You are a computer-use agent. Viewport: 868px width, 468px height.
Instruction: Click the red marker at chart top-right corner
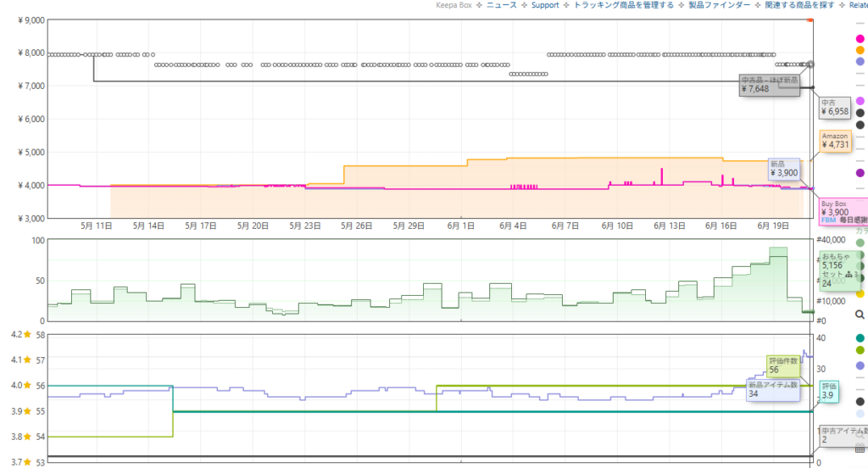pyautogui.click(x=810, y=20)
